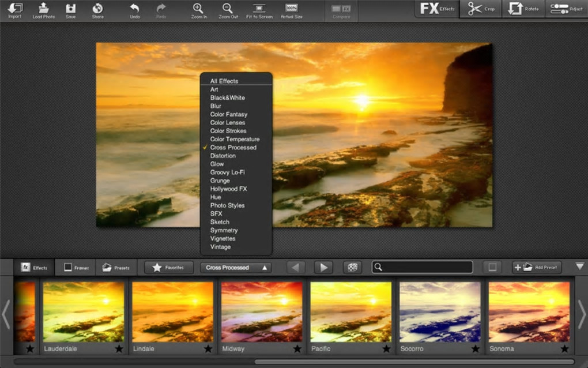Click the Save disk icon
The width and height of the screenshot is (588, 368).
pyautogui.click(x=70, y=9)
